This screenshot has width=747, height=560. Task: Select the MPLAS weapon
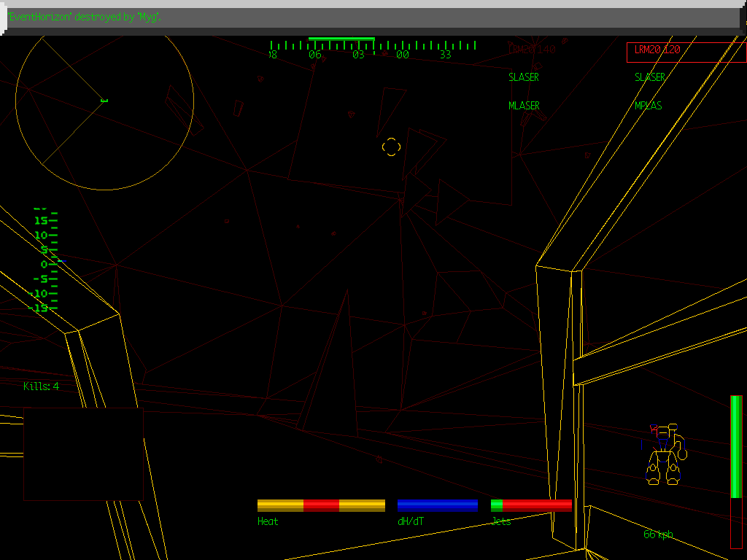[648, 106]
